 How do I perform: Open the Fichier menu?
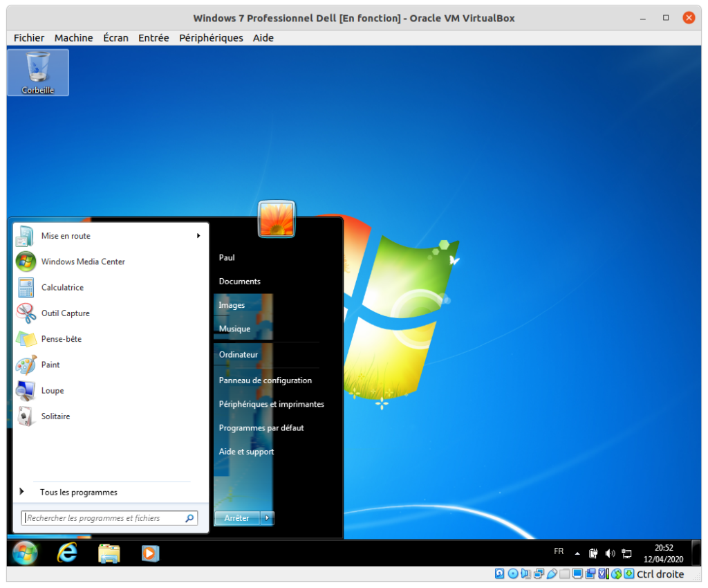coord(29,38)
